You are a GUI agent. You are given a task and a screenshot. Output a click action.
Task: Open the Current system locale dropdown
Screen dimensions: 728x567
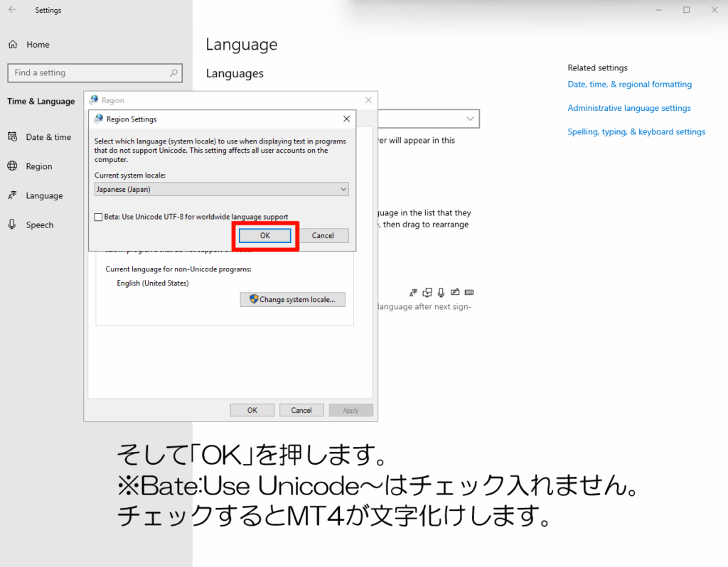(x=221, y=190)
